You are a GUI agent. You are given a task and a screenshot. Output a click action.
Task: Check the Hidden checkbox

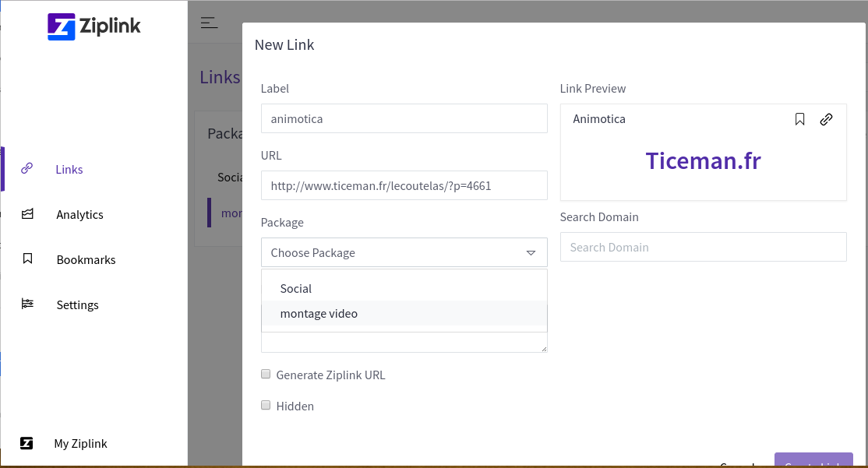tap(266, 405)
